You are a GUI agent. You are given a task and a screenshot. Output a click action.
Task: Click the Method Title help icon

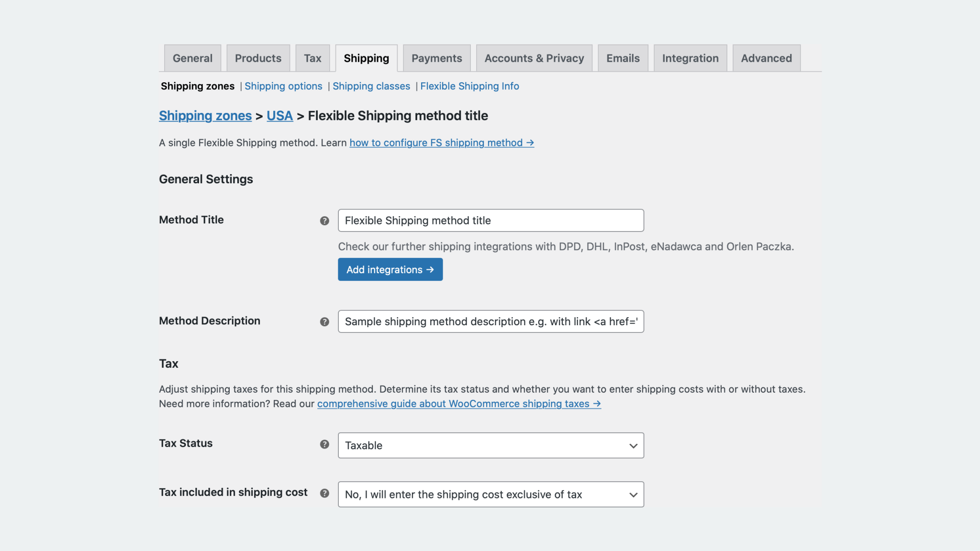point(325,220)
